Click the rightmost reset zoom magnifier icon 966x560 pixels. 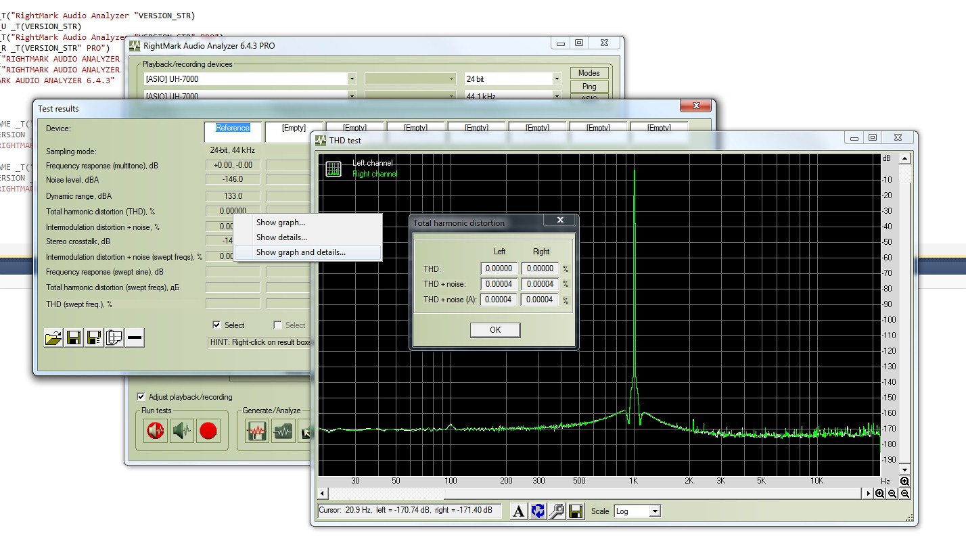pyautogui.click(x=904, y=494)
